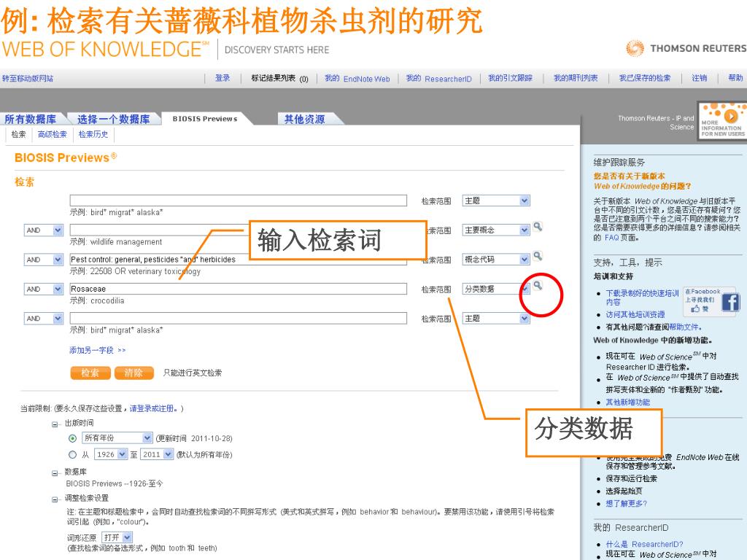The image size is (747, 560).
Task: Open 我的 EndNote Web link
Action: pyautogui.click(x=357, y=79)
